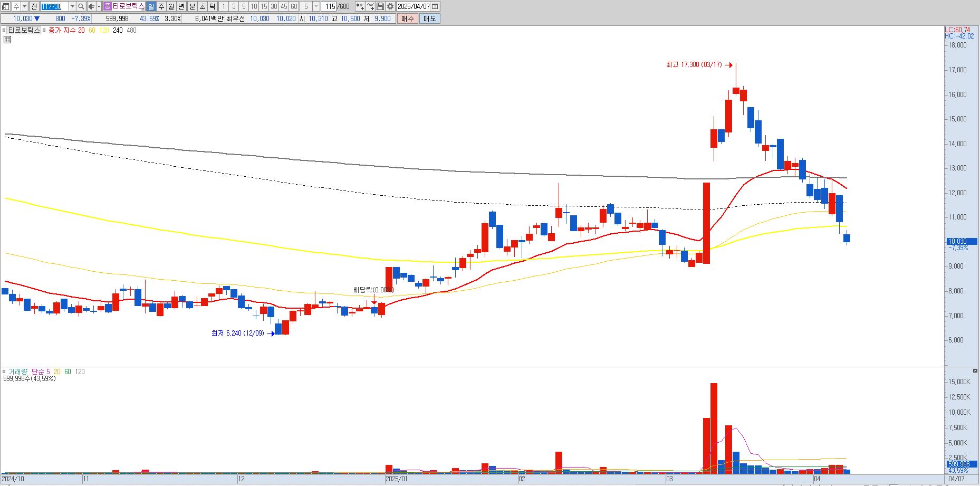Image resolution: width=980 pixels, height=486 pixels.
Task: Select the 초 second chart period
Action: (202, 6)
